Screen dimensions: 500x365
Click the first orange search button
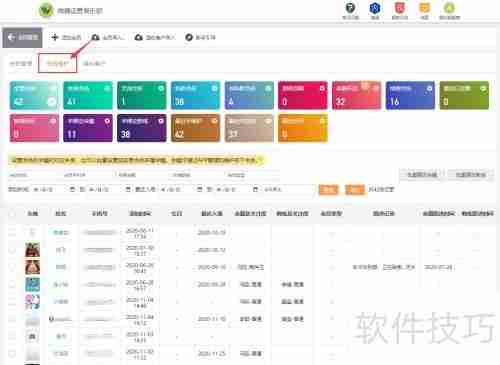pos(329,190)
